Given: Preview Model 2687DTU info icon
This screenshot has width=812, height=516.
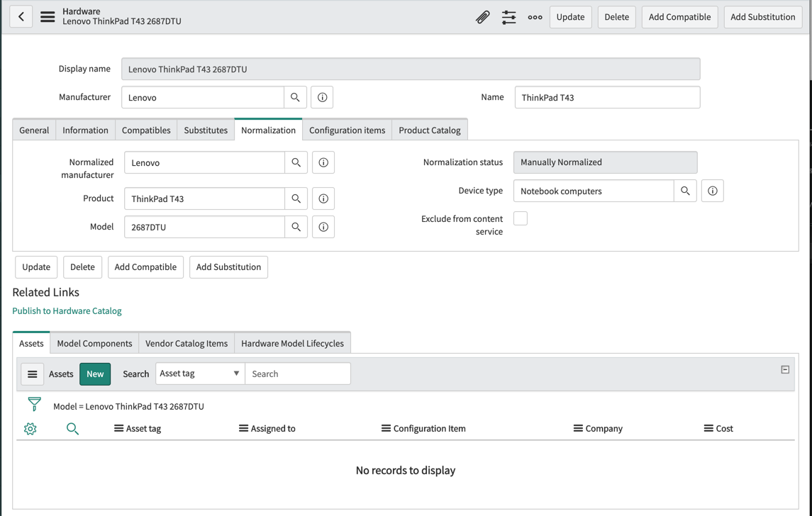Looking at the screenshot, I should [x=323, y=227].
